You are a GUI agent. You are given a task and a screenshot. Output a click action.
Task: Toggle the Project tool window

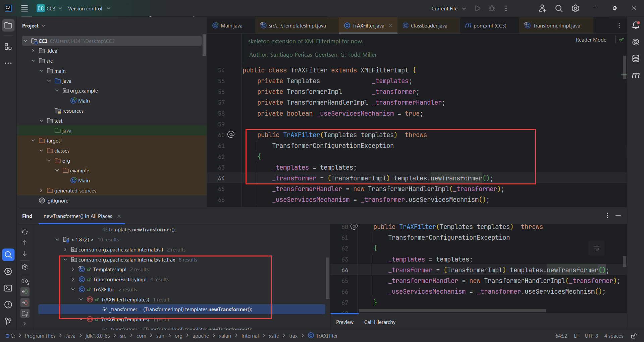click(8, 25)
